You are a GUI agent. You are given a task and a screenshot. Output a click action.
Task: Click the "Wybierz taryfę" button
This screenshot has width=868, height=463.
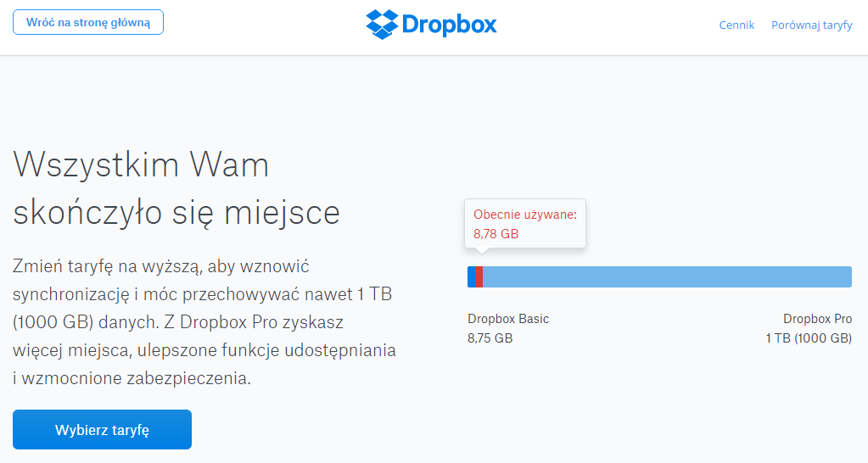[x=102, y=430]
